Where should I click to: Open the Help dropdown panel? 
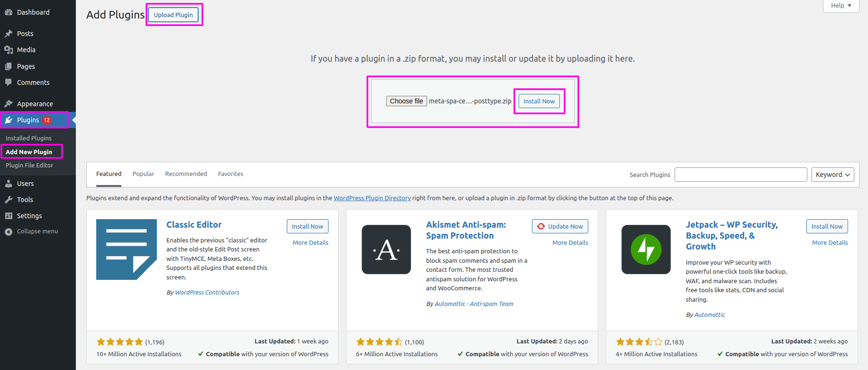tap(841, 6)
